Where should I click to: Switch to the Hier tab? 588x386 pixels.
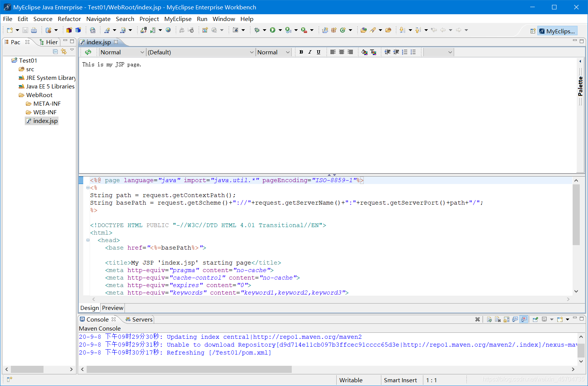[49, 42]
